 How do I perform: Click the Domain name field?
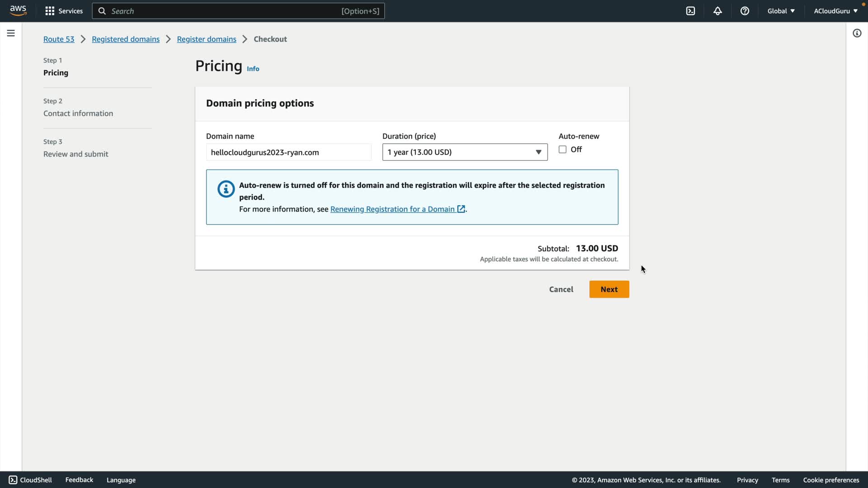(x=288, y=152)
